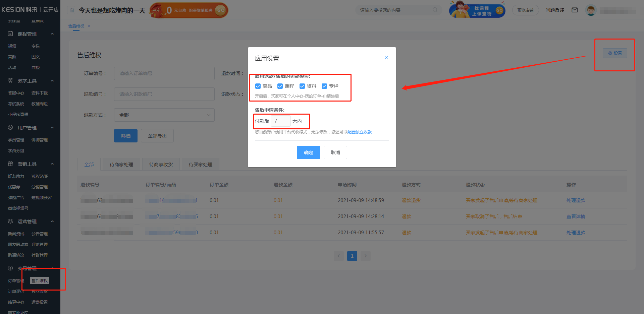Click the user avatar in top bar
644x314 pixels.
tap(591, 10)
